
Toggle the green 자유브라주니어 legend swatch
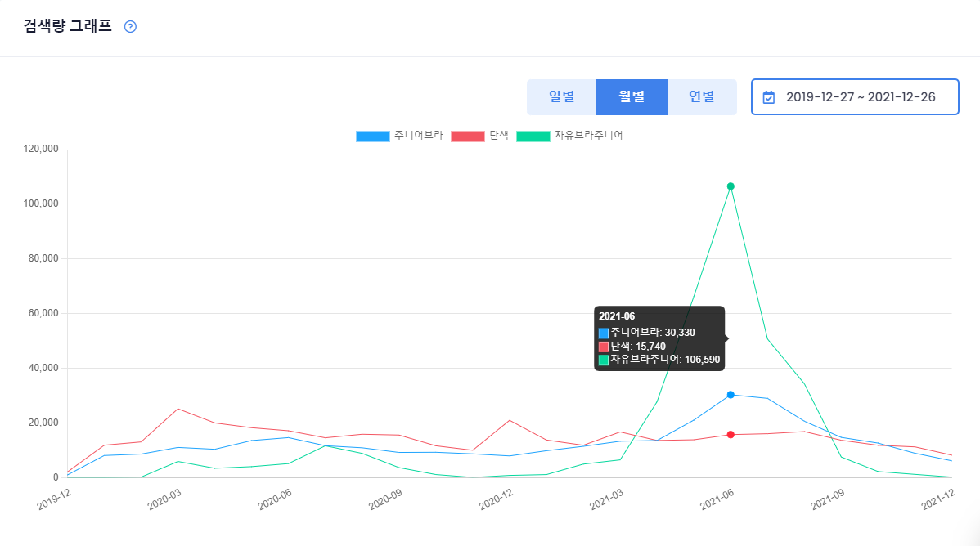533,136
